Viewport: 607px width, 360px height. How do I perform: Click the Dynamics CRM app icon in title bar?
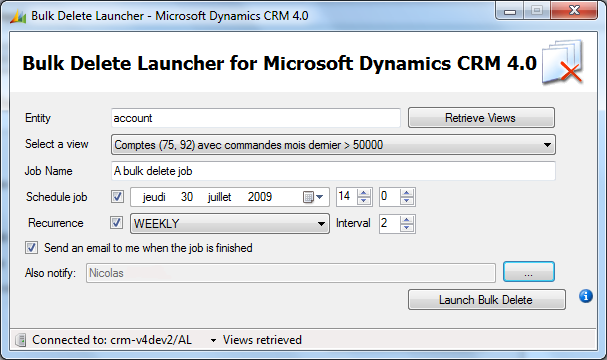tap(18, 16)
